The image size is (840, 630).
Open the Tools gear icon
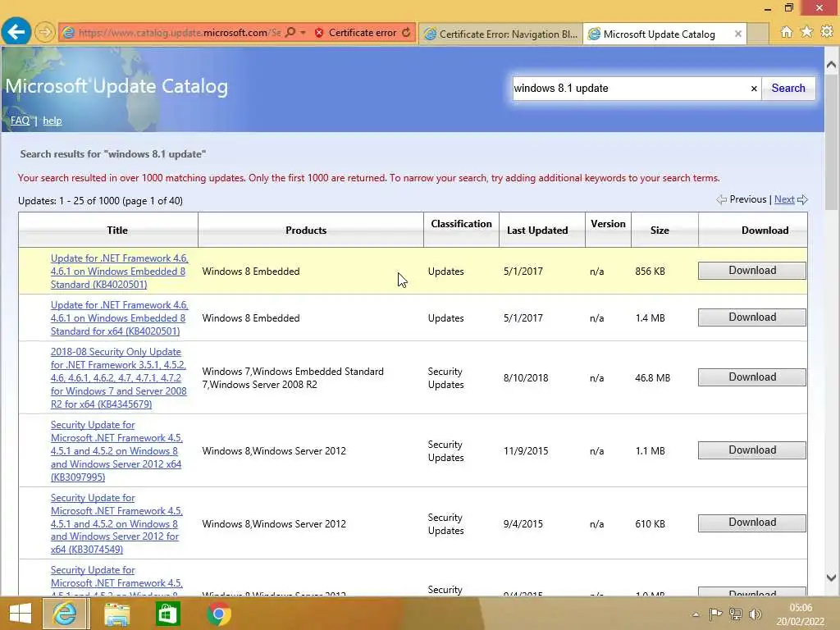[827, 32]
